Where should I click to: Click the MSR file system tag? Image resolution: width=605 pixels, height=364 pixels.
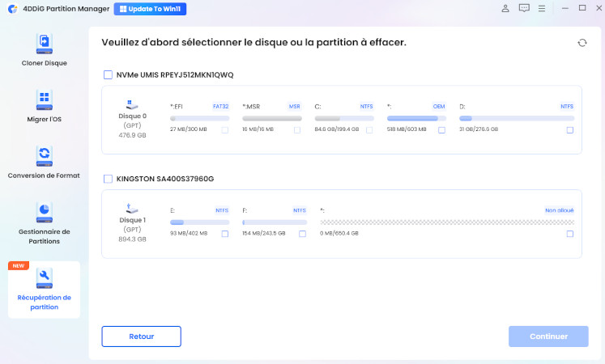click(294, 106)
